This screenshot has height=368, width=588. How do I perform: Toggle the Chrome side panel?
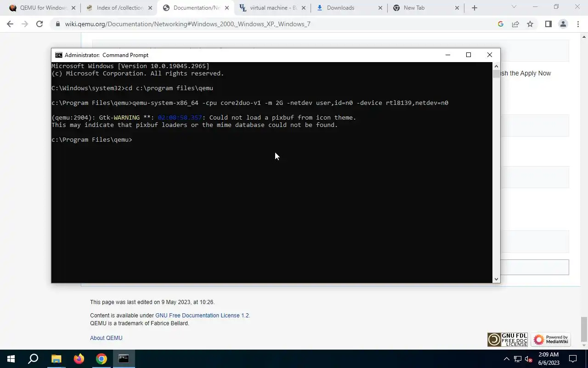coord(548,24)
